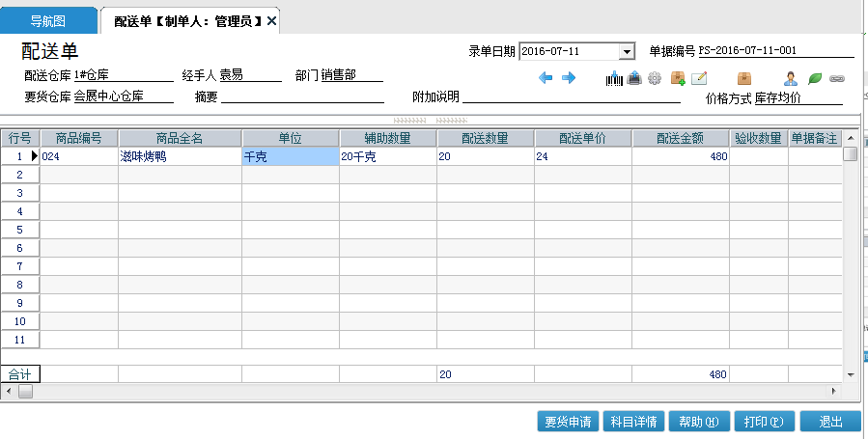The image size is (868, 439).
Task: Click the 单据备注 column header
Action: point(815,138)
